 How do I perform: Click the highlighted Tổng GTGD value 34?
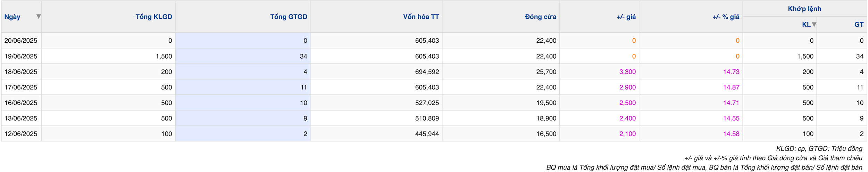pyautogui.click(x=303, y=56)
